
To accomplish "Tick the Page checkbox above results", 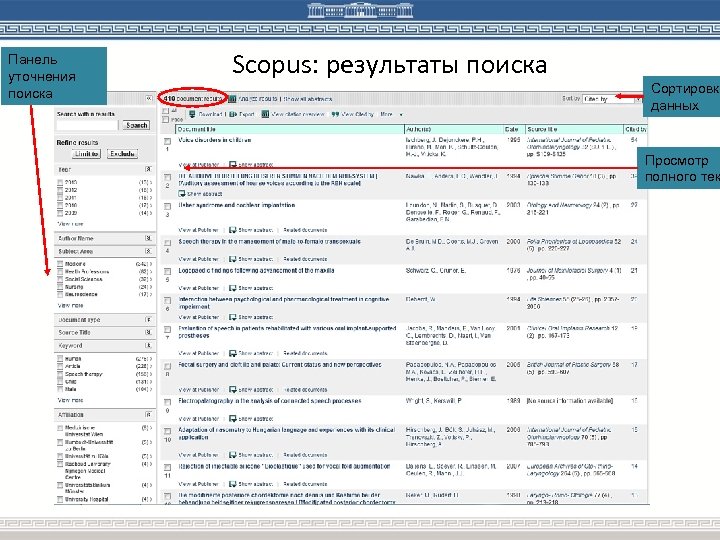I will click(166, 119).
